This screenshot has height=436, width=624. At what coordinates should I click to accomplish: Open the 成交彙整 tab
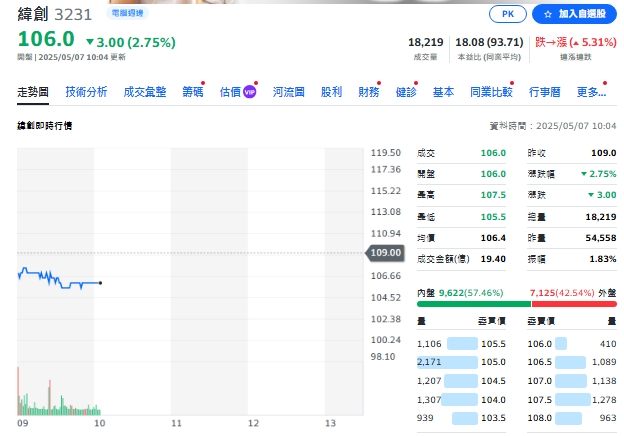[145, 92]
